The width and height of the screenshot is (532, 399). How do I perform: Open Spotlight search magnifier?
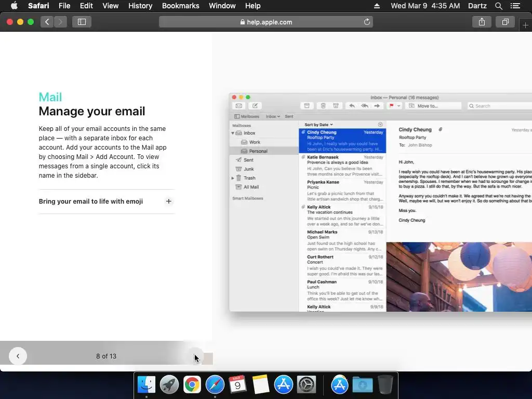click(498, 6)
